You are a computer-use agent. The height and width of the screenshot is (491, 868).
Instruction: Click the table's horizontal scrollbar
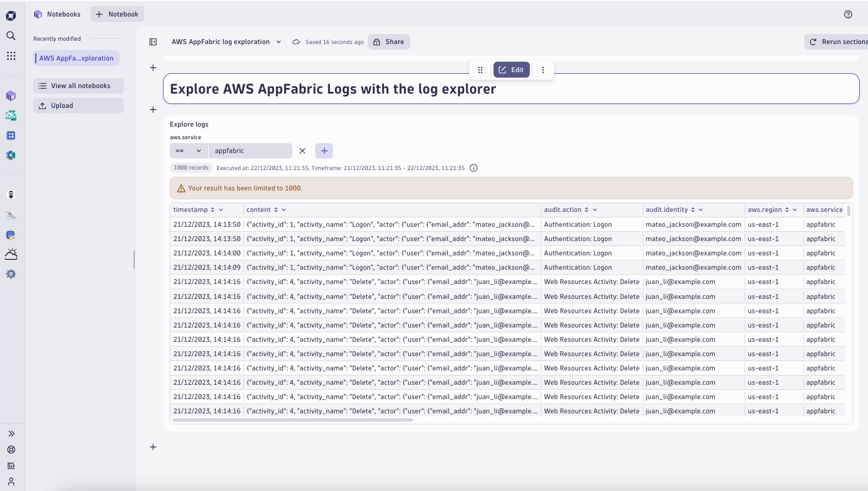(x=292, y=420)
